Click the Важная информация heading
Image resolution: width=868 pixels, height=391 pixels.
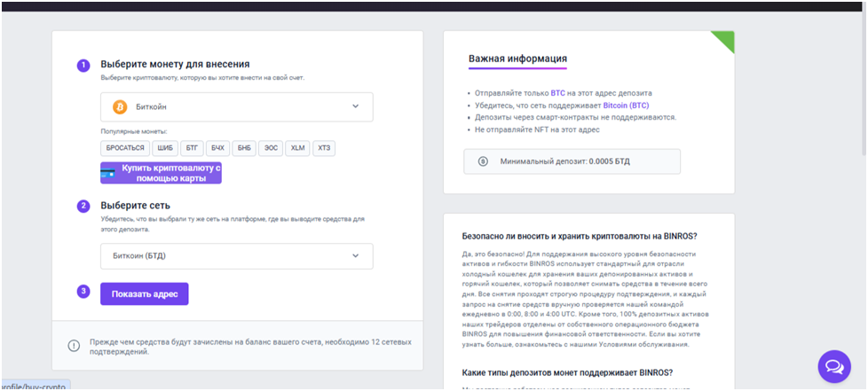tap(517, 59)
